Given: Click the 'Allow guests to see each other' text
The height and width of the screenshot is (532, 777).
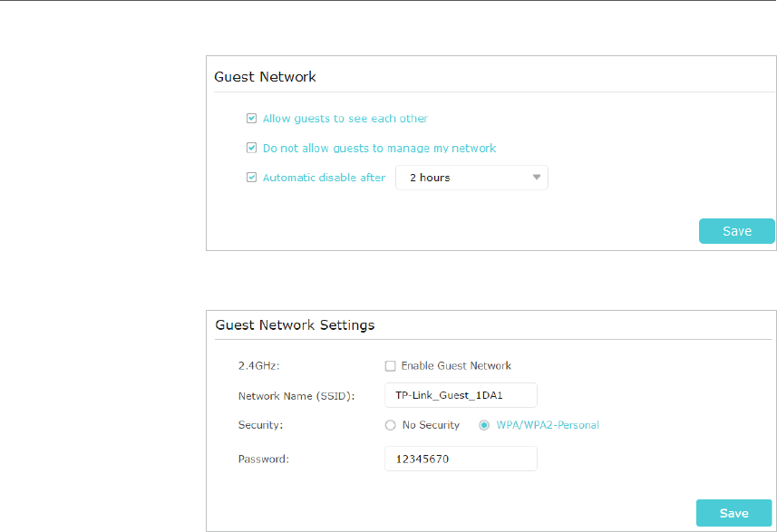Looking at the screenshot, I should click(345, 119).
